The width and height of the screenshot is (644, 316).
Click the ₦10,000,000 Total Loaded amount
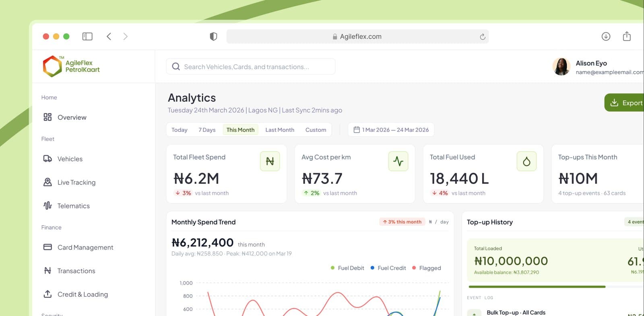511,261
